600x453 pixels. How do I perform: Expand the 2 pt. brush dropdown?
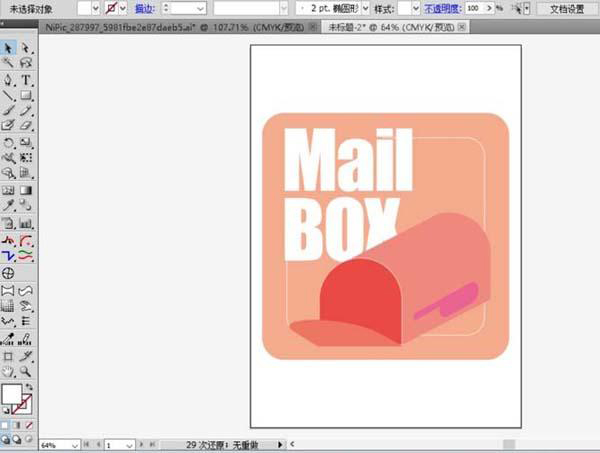tap(365, 8)
